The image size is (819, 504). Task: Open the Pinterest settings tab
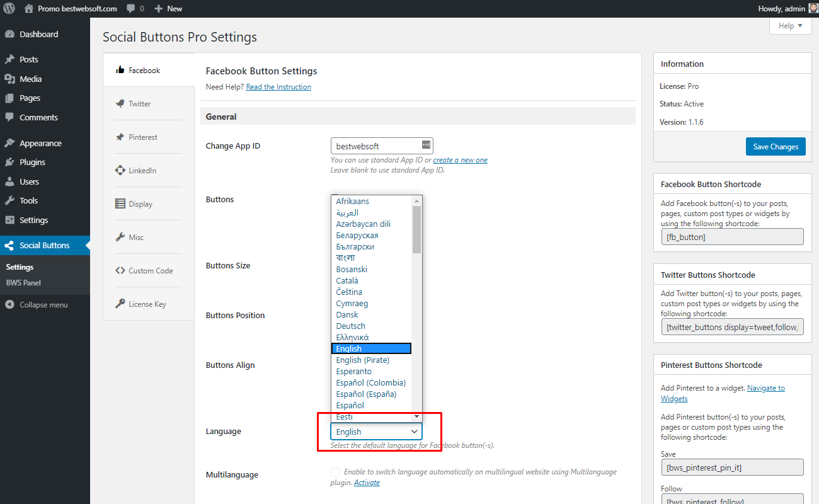(x=149, y=137)
